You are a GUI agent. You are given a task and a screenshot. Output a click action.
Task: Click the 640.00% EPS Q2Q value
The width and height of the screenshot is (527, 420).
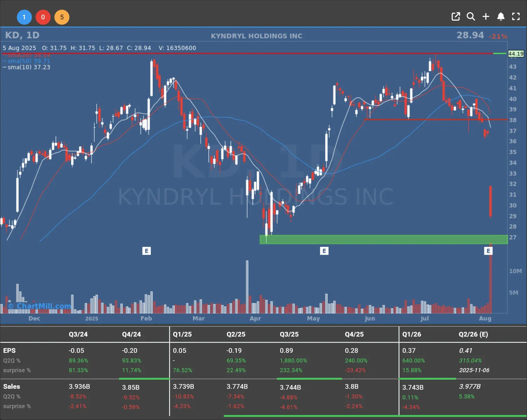tap(414, 361)
